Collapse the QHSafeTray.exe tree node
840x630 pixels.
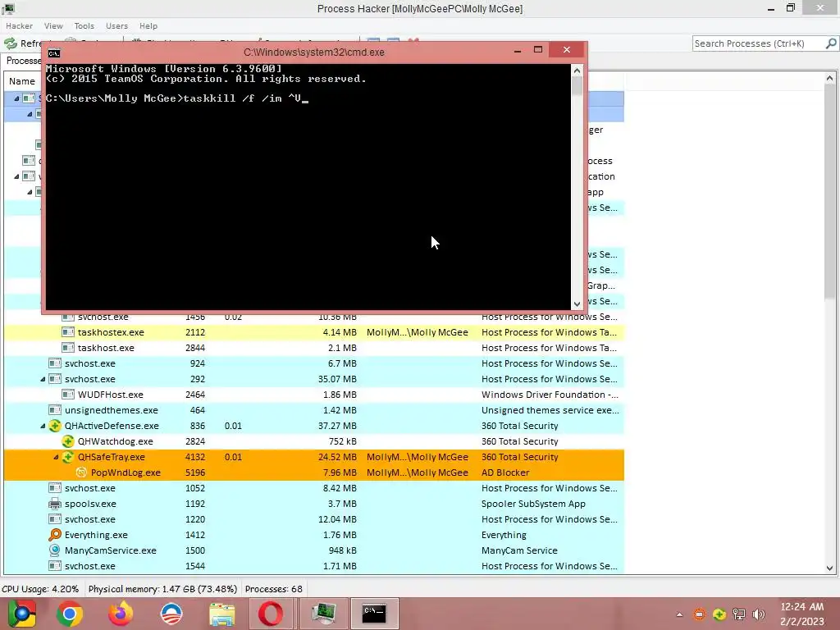click(x=56, y=457)
